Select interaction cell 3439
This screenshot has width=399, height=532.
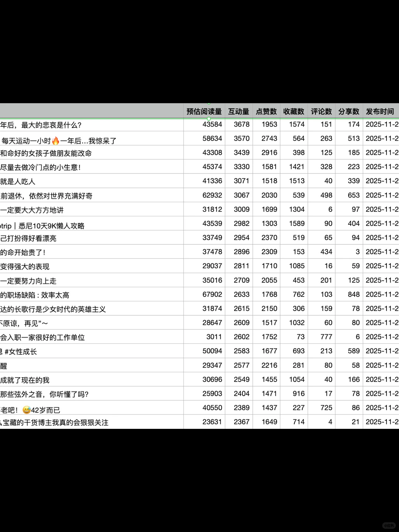click(x=239, y=152)
